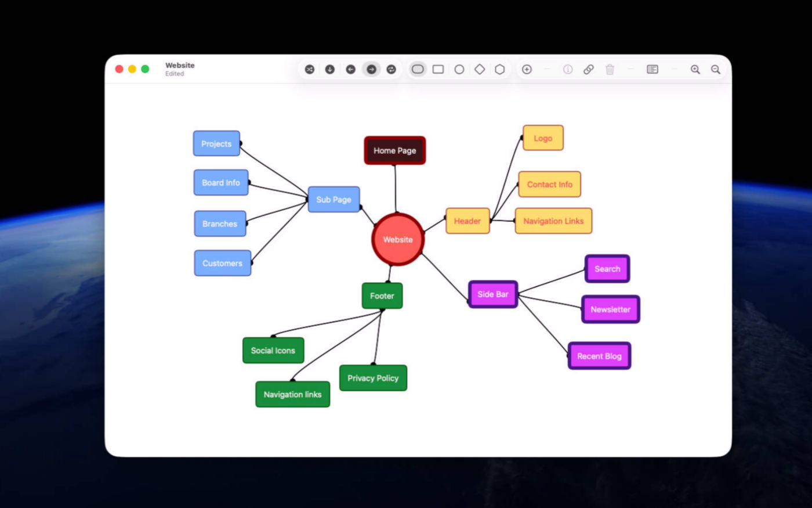Image resolution: width=812 pixels, height=508 pixels.
Task: Select the Side Bar node
Action: pyautogui.click(x=493, y=294)
